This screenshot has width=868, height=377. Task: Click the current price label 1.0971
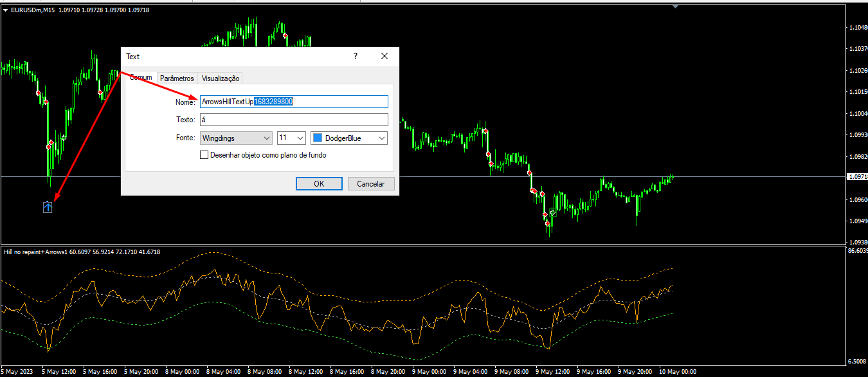(857, 176)
